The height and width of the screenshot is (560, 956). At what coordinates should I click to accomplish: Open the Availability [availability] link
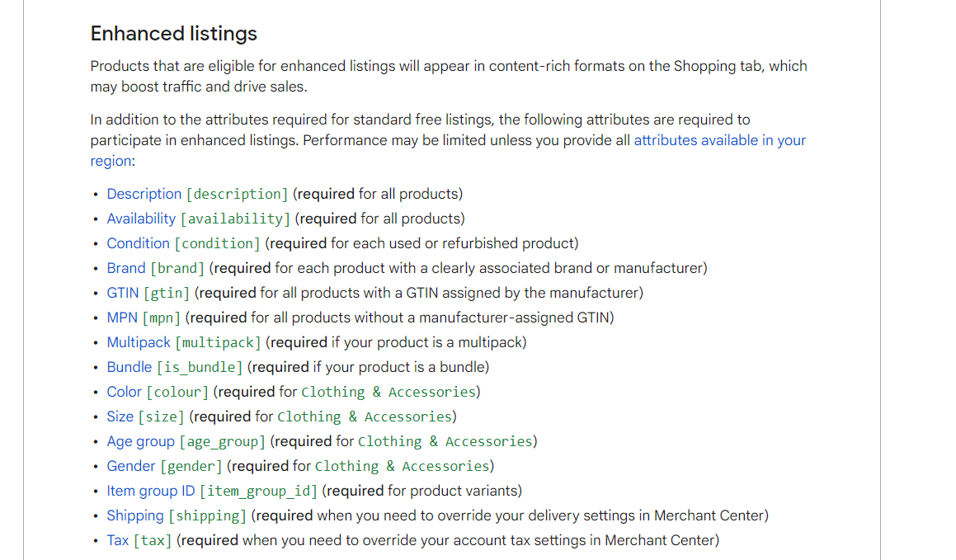point(198,219)
